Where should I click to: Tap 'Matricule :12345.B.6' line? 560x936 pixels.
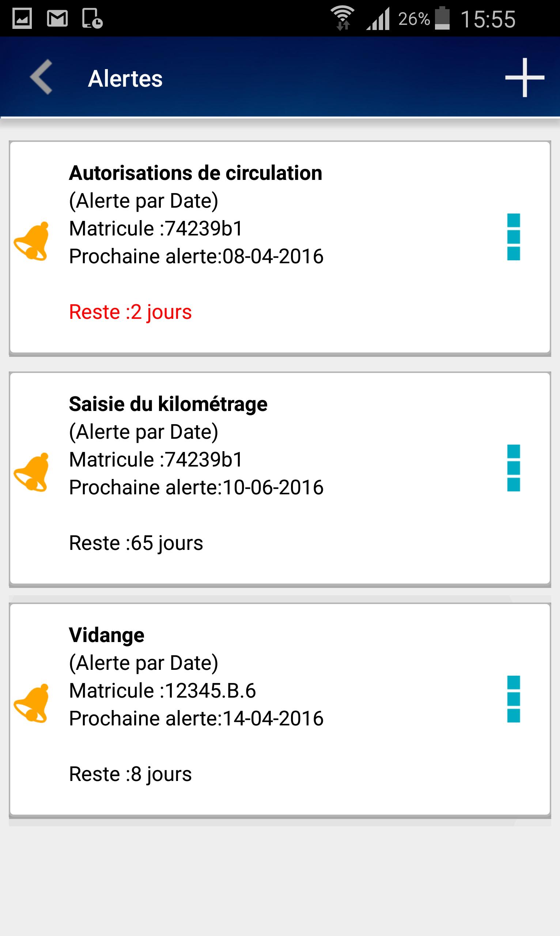162,691
